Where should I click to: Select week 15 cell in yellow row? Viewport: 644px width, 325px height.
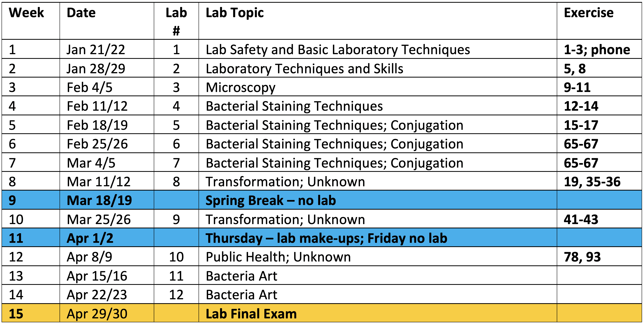point(31,313)
